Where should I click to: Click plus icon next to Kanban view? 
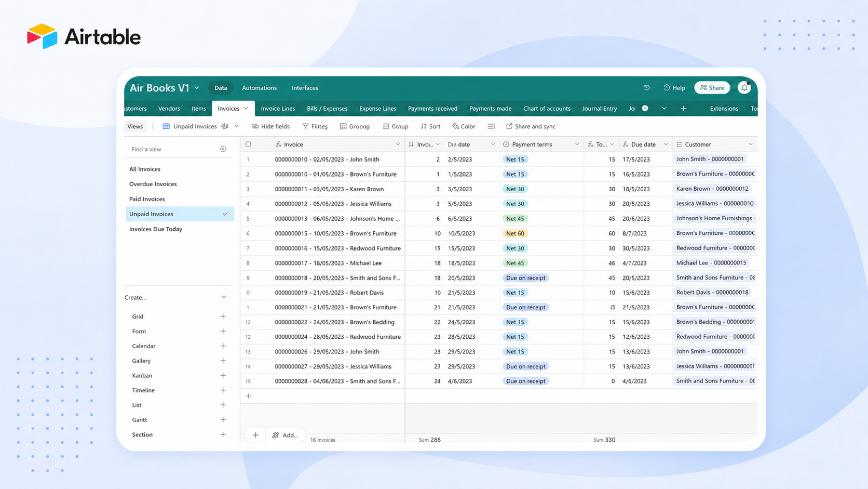pyautogui.click(x=223, y=376)
